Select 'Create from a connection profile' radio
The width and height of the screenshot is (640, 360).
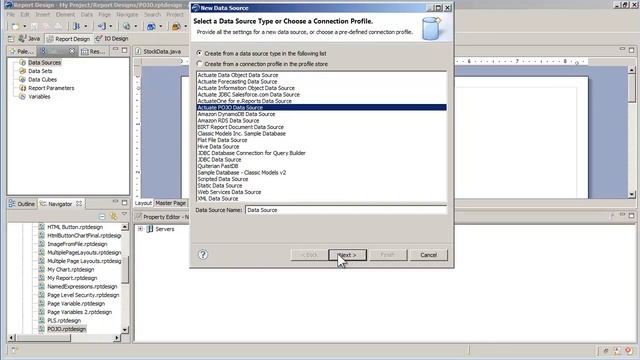pos(199,64)
